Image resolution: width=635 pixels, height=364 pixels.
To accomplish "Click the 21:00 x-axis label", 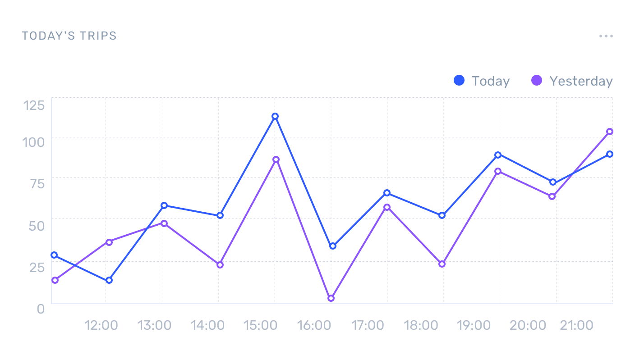I will pyautogui.click(x=576, y=325).
